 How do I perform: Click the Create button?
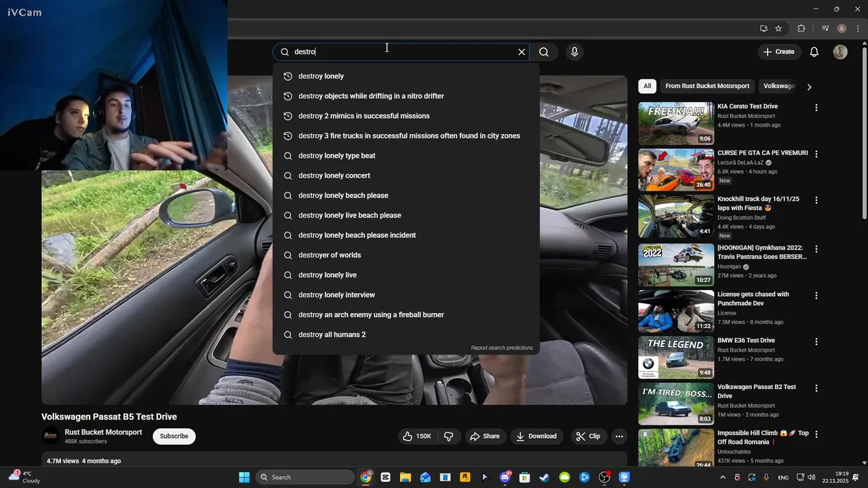[x=779, y=52]
